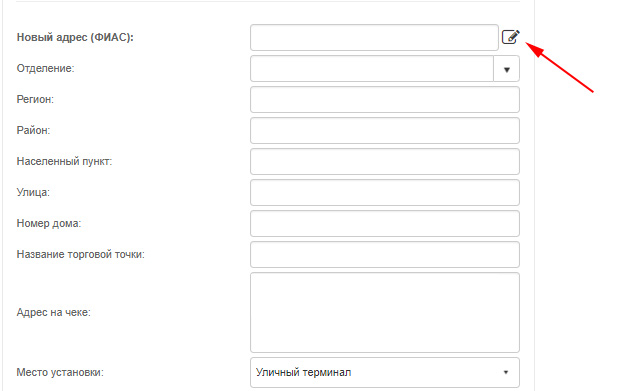Click the Место установки label
The image size is (621, 391).
coord(60,372)
